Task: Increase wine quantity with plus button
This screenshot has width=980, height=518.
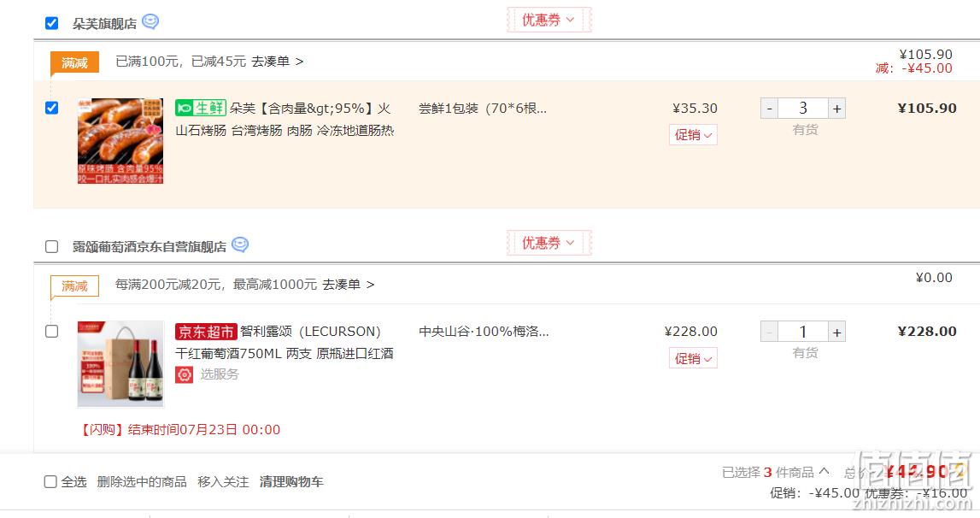Action: [836, 332]
